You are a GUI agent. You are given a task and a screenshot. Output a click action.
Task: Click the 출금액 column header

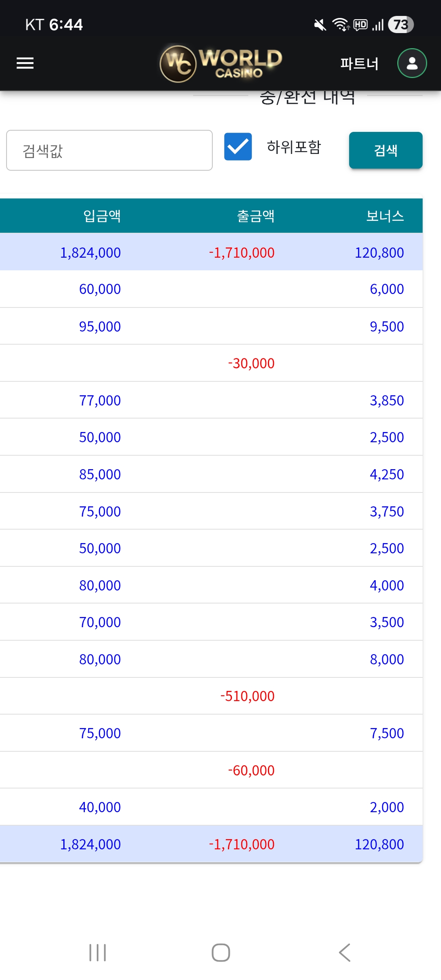256,216
